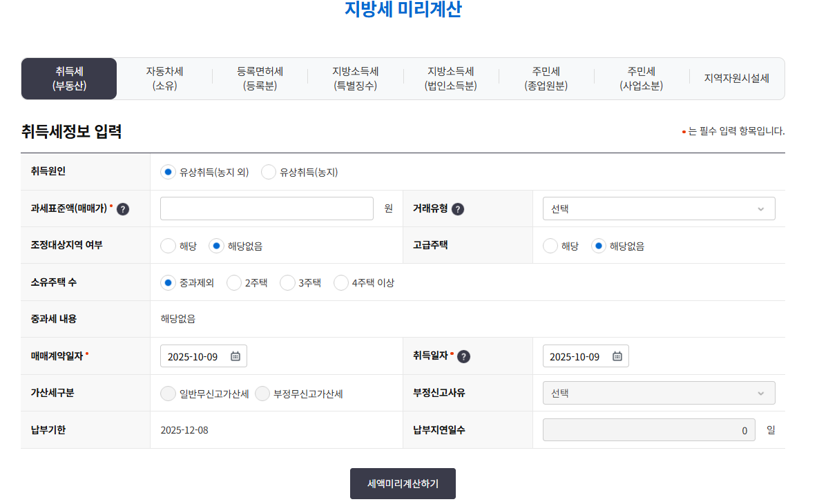
Task: Click the 과세표준액 amount input field
Action: 266,209
